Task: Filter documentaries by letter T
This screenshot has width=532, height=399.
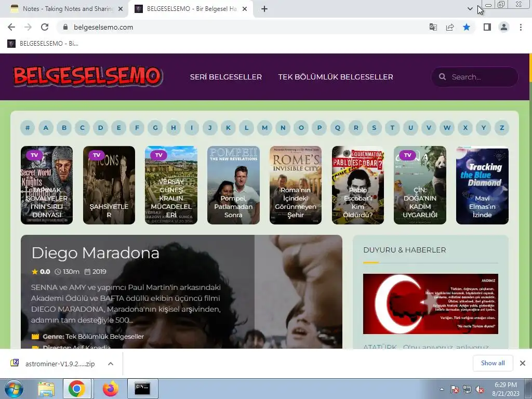Action: pos(392,128)
